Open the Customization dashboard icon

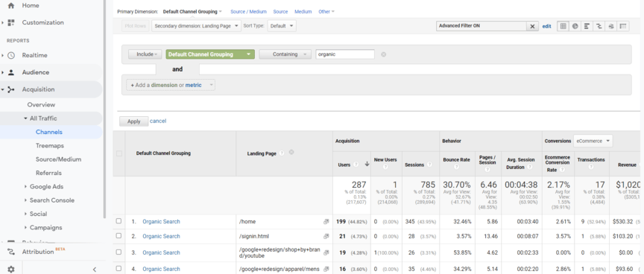pyautogui.click(x=11, y=22)
